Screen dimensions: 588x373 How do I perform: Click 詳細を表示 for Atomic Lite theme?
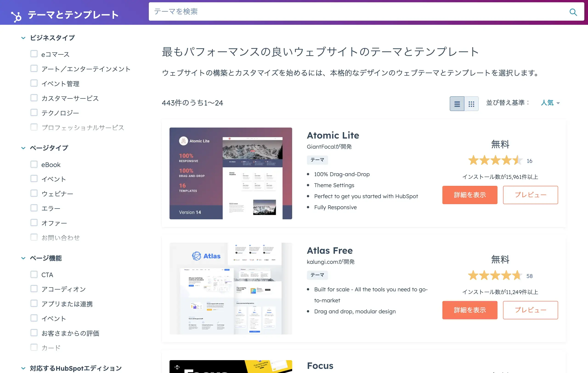[x=470, y=195]
